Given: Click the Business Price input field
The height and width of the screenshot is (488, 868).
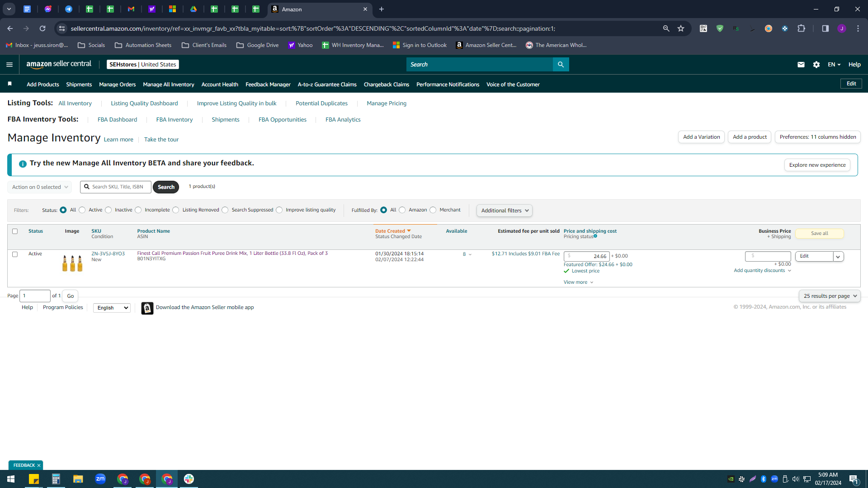Looking at the screenshot, I should pyautogui.click(x=768, y=256).
